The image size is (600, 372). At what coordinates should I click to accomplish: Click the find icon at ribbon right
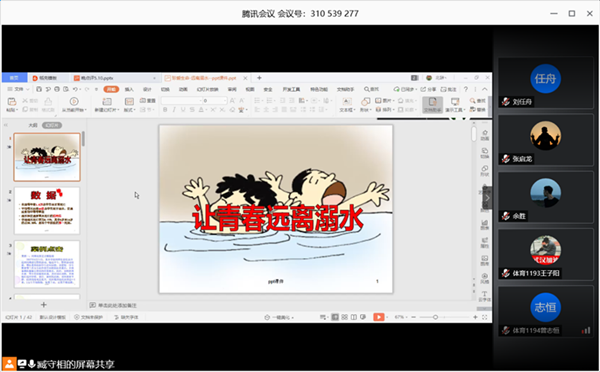pyautogui.click(x=473, y=101)
